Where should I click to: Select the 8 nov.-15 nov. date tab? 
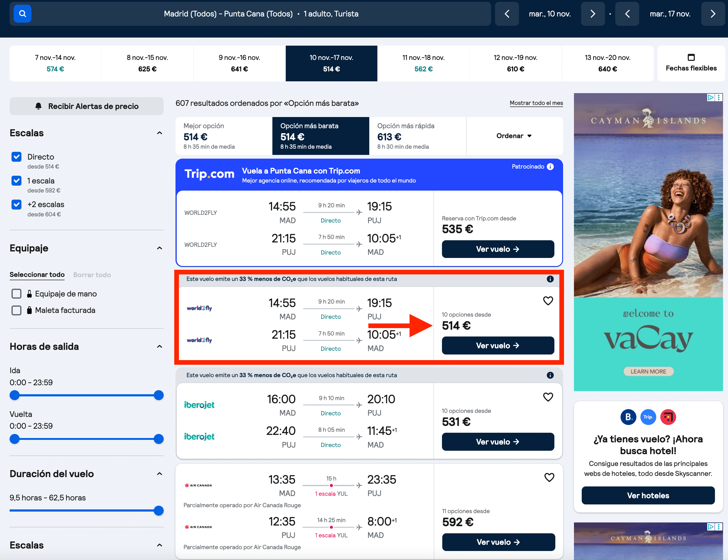[x=147, y=63]
